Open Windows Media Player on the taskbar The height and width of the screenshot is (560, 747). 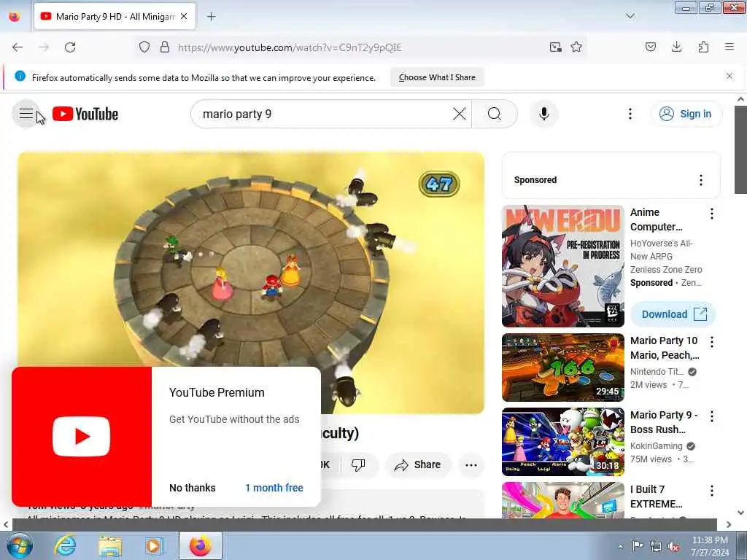click(x=155, y=545)
